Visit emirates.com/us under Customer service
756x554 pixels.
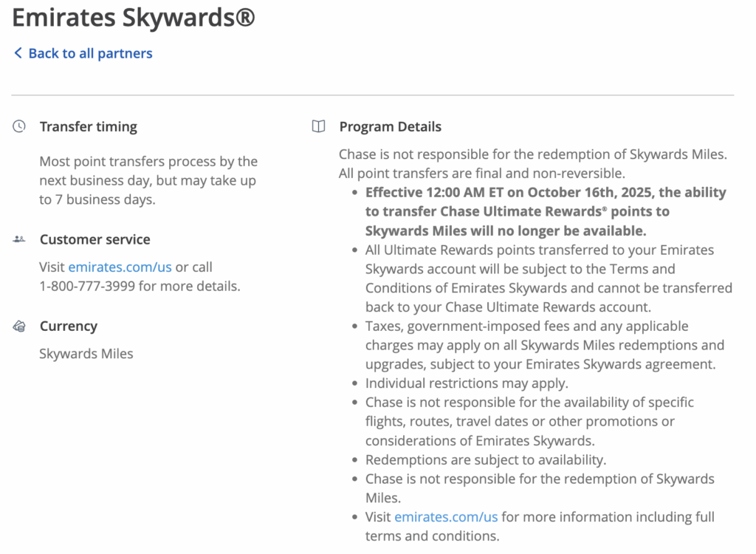point(120,267)
